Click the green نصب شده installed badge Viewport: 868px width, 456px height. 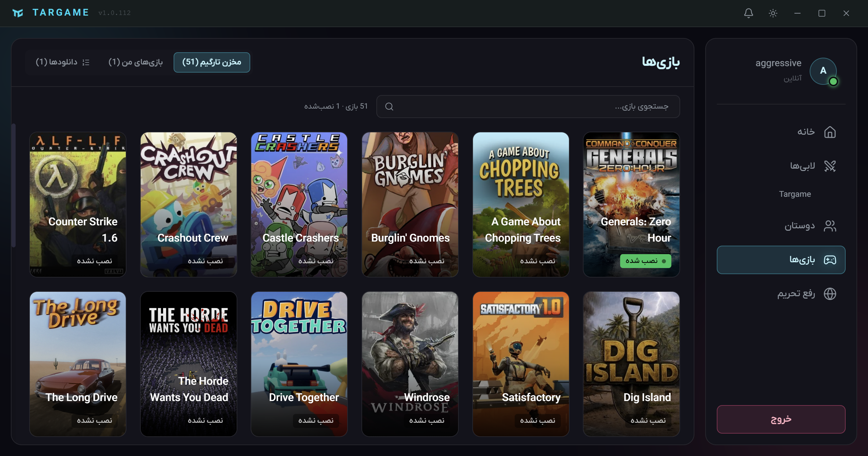[646, 261]
